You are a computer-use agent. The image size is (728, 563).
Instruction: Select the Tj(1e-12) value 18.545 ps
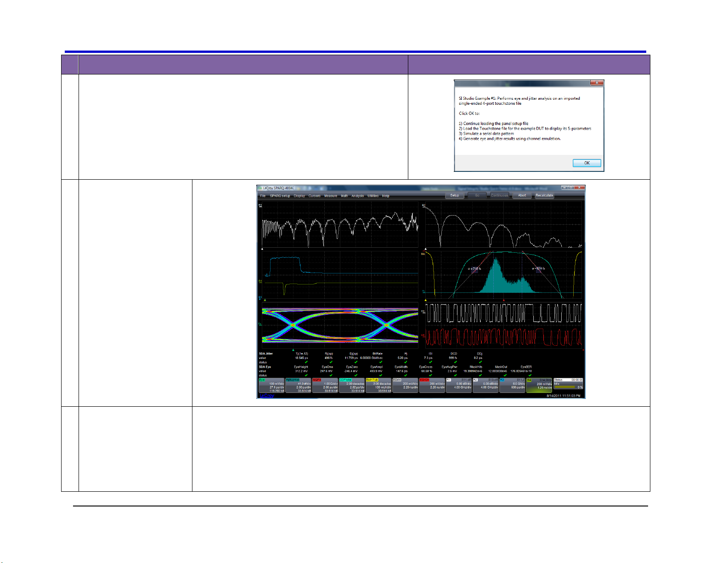[301, 358]
